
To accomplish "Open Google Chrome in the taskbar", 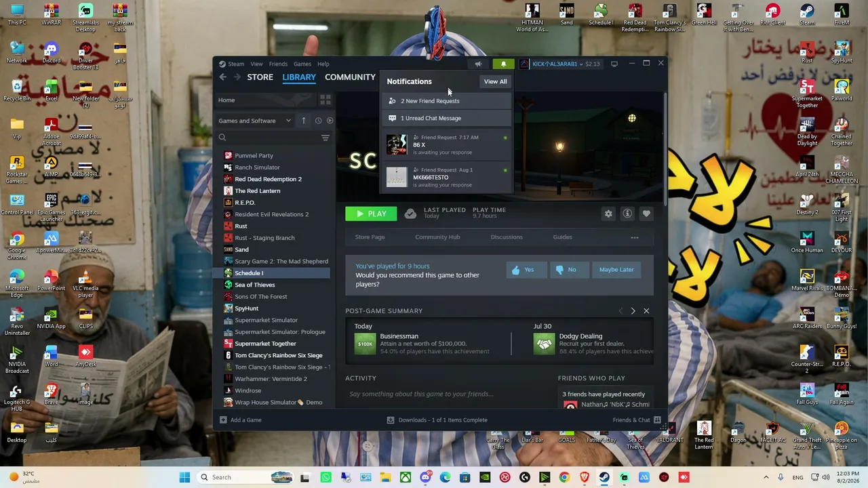I will tap(564, 477).
